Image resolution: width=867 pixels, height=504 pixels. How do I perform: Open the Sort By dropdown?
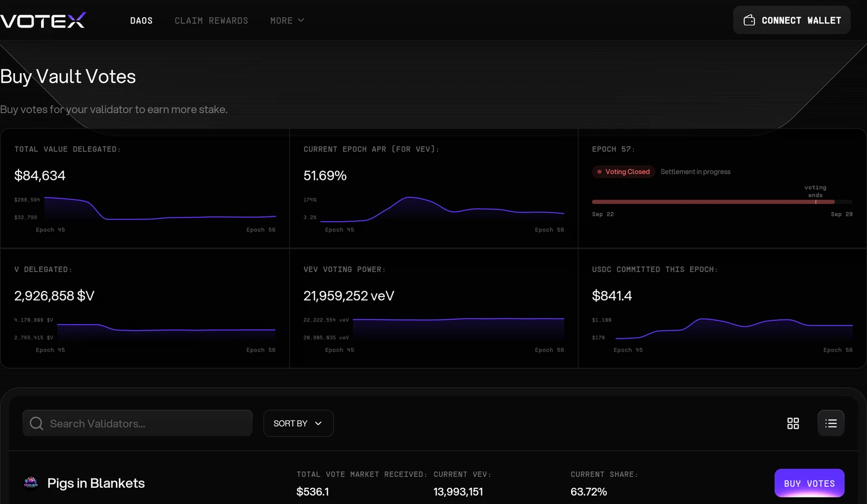pos(299,423)
